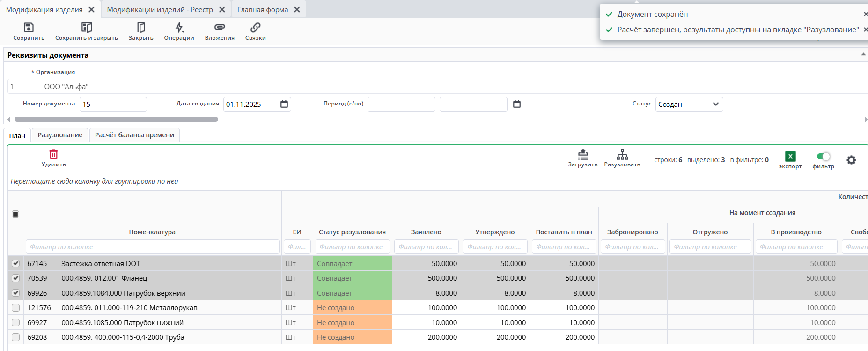Run the Разузловать hierarchy icon
The image size is (868, 351).
click(622, 155)
